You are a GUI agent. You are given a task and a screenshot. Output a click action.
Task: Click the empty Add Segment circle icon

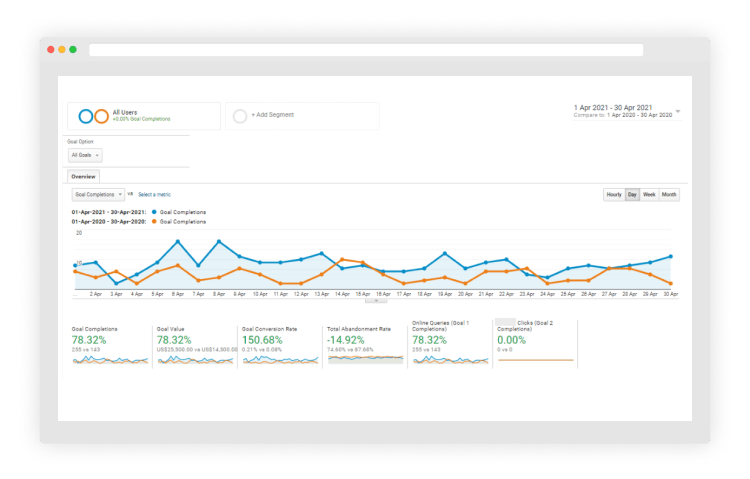click(240, 116)
